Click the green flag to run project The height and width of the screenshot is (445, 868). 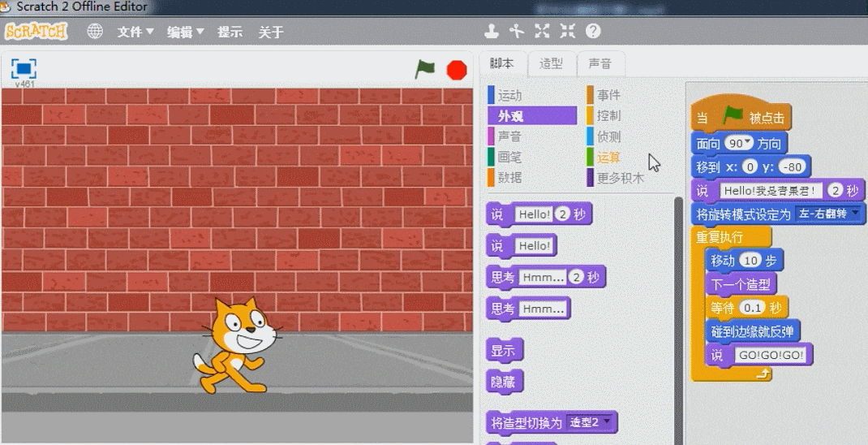coord(425,70)
